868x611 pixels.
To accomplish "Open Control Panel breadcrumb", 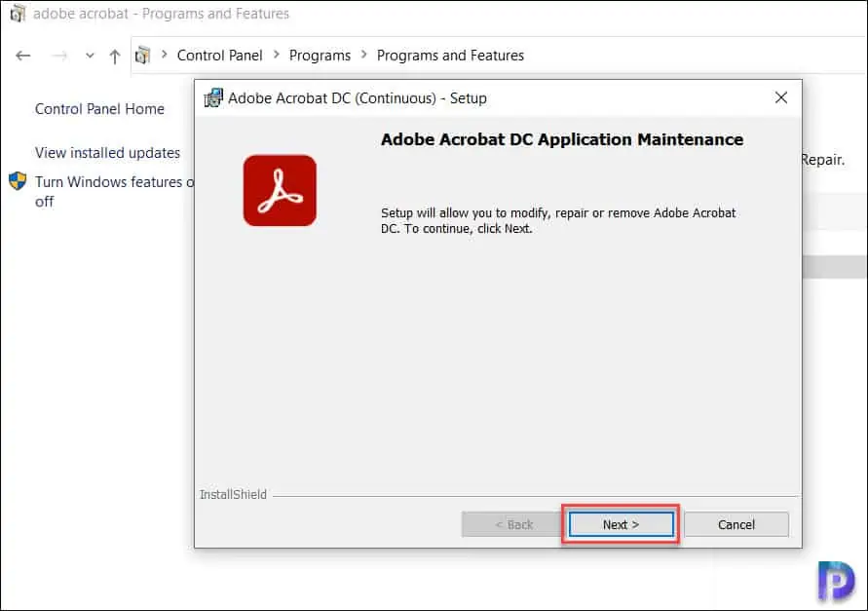I will (x=220, y=56).
